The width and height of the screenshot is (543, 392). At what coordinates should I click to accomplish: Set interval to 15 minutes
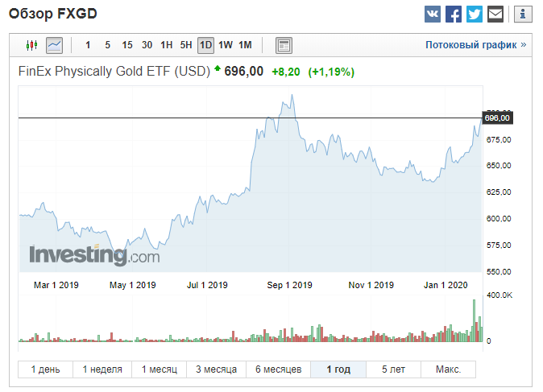click(127, 45)
